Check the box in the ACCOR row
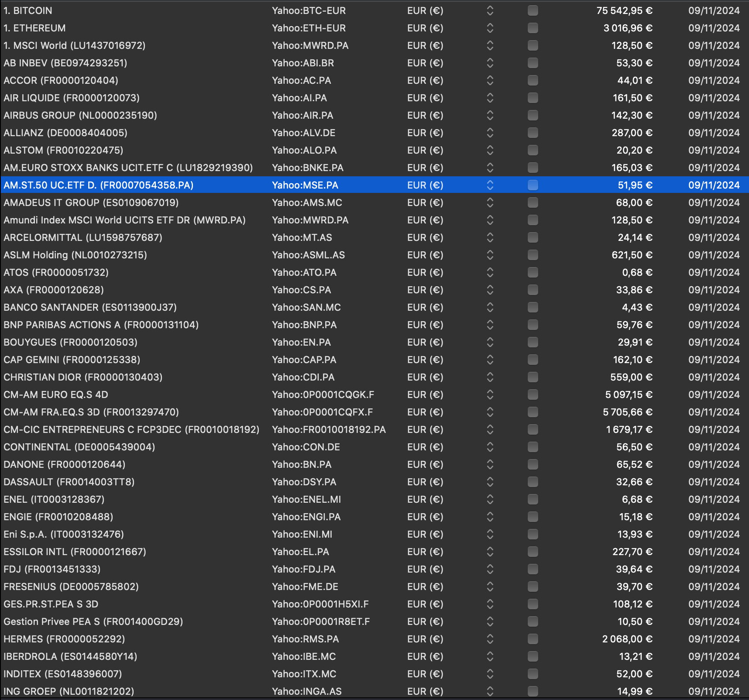749x700 pixels. 533,80
